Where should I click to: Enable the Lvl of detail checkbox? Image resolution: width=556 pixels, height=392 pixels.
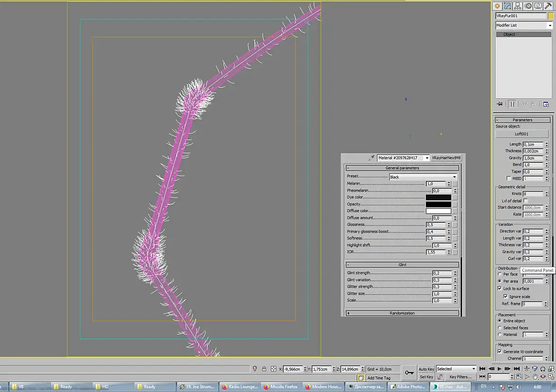(x=525, y=201)
